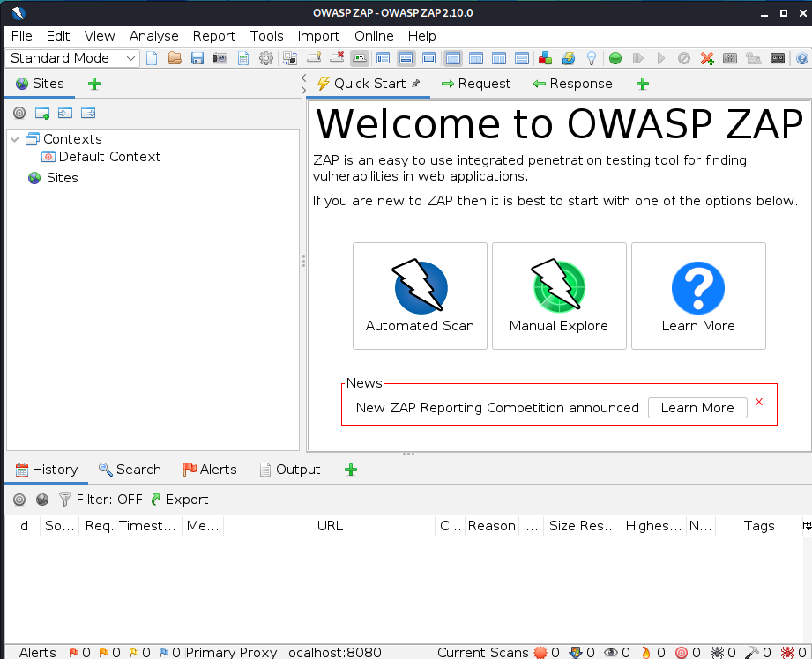Snapshot session using the camera icon

[220, 58]
